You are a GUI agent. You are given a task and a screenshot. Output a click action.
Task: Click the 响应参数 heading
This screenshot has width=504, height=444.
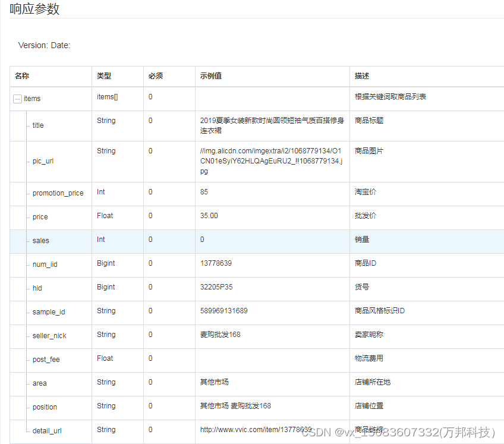(x=34, y=9)
